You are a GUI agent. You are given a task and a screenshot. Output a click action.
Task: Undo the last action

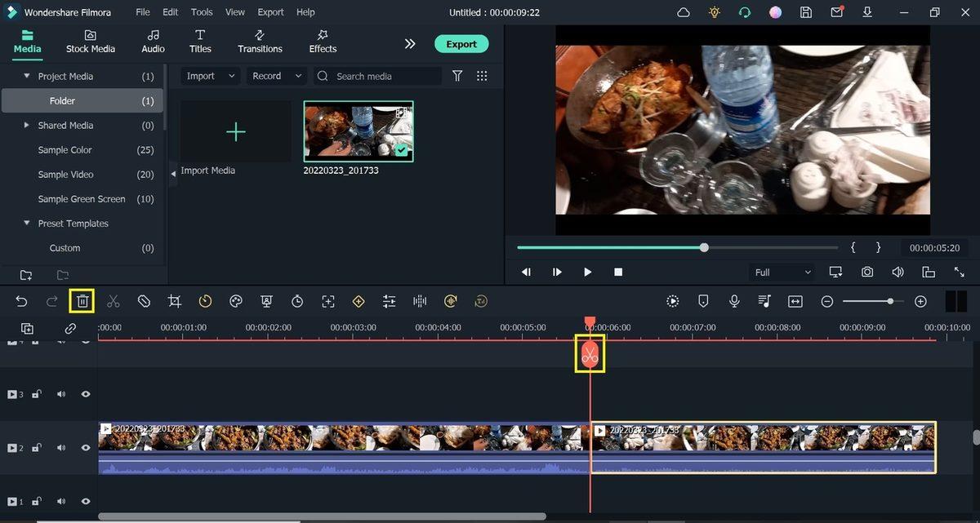pyautogui.click(x=20, y=301)
